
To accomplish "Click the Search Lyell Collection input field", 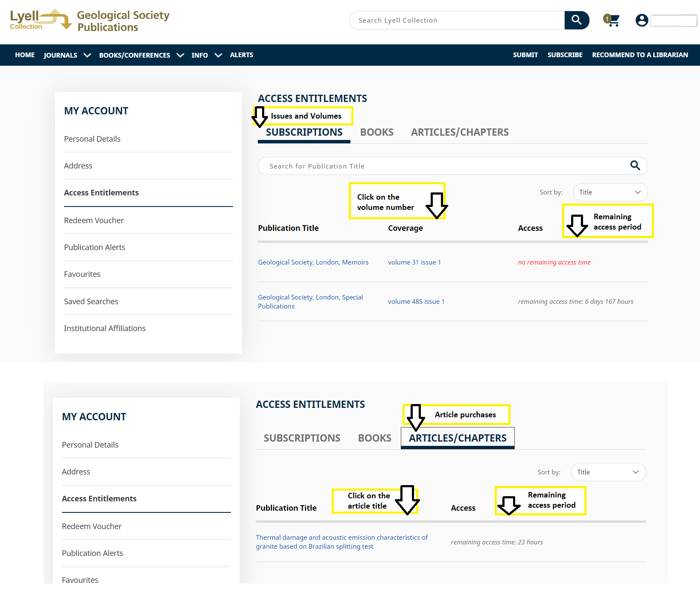I will coord(457,20).
